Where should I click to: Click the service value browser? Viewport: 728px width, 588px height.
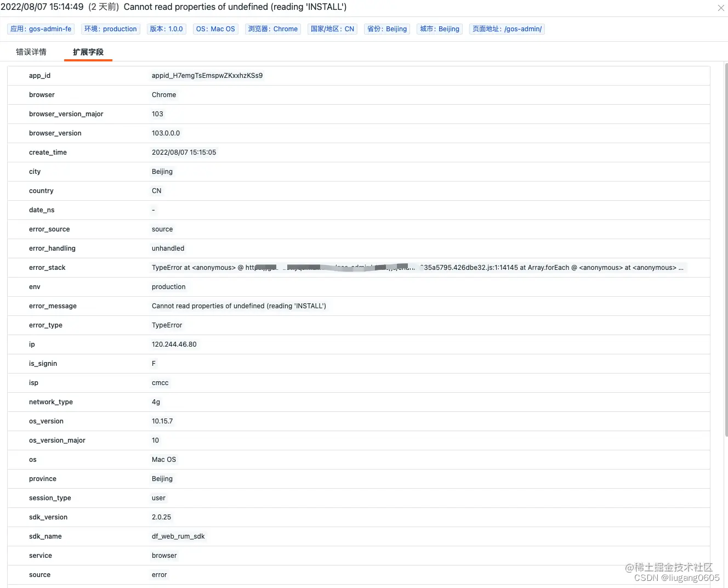pos(164,556)
